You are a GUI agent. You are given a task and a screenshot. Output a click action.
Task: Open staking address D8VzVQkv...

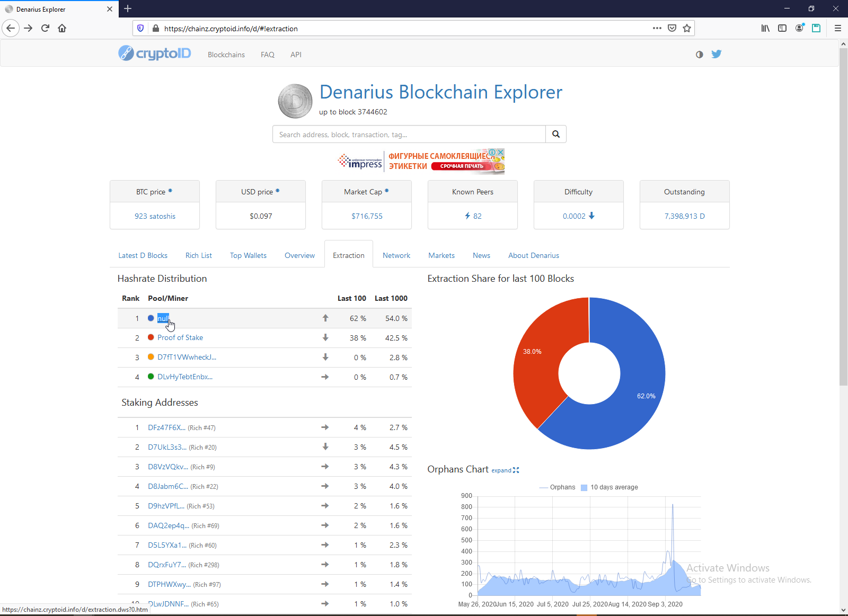168,467
